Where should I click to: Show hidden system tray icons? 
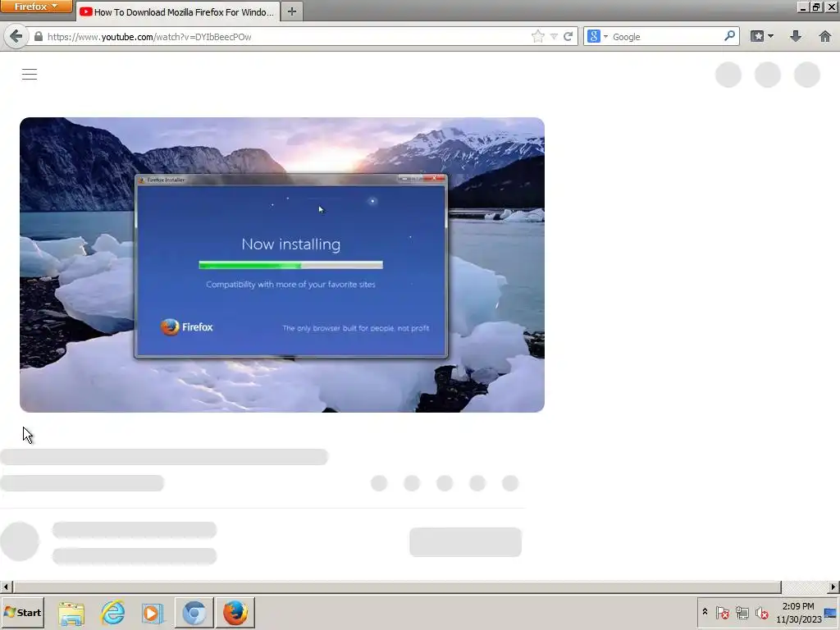[705, 612]
